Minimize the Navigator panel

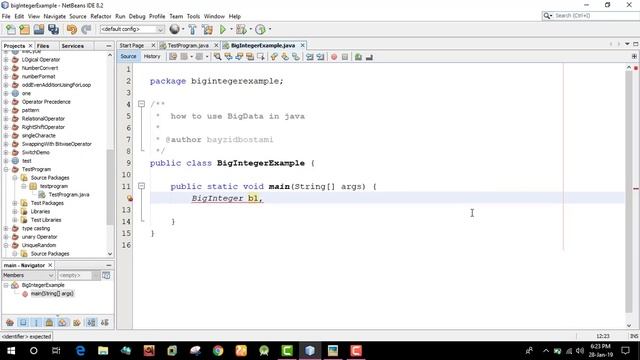click(x=109, y=265)
